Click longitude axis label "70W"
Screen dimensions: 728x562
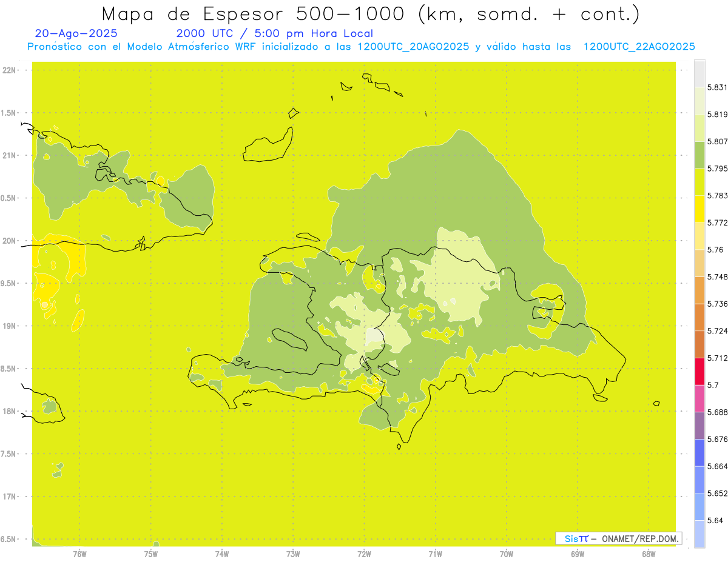click(507, 554)
